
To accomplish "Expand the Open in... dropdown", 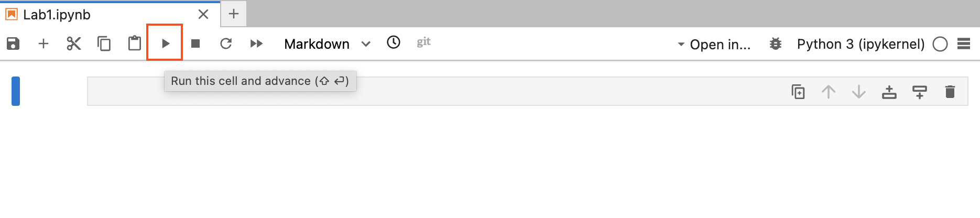I will [x=714, y=45].
